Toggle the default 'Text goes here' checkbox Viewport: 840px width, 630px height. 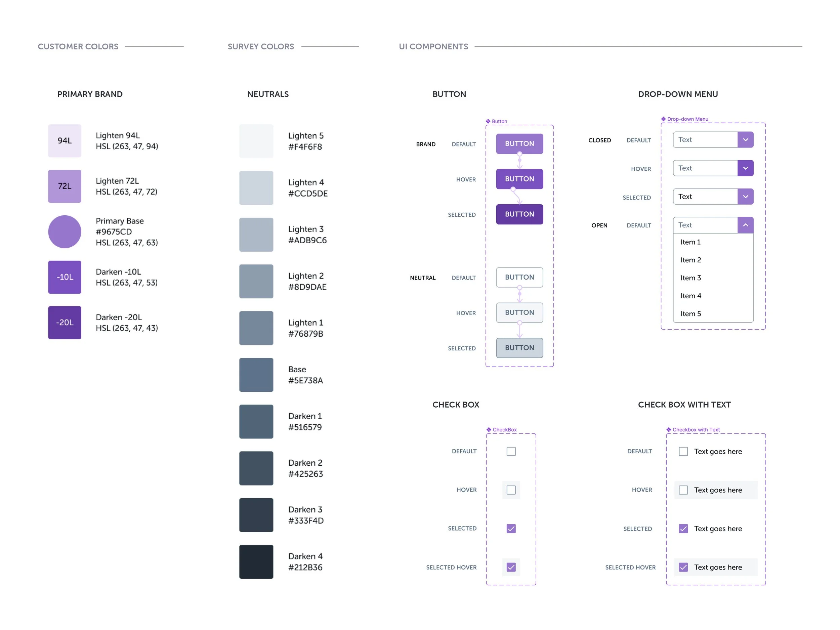tap(683, 452)
